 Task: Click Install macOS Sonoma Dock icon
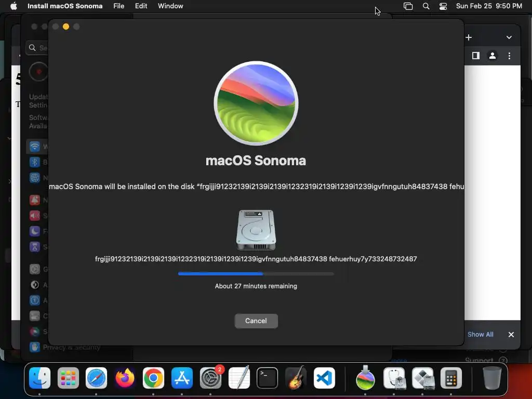(x=365, y=377)
